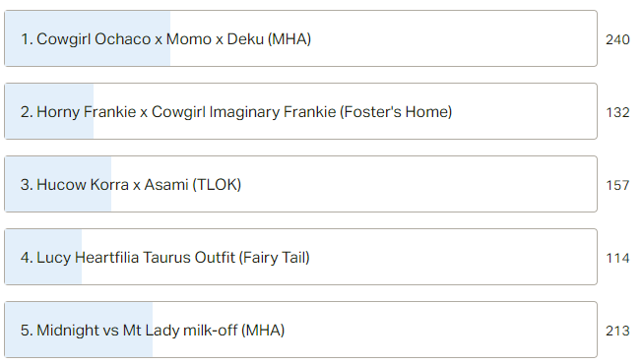Click the empty white area of option 3 row
The height and width of the screenshot is (364, 643).
[418, 184]
